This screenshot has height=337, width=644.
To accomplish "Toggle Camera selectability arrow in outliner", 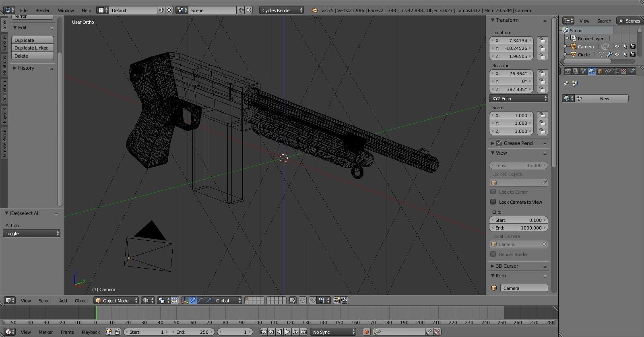I will click(x=625, y=46).
